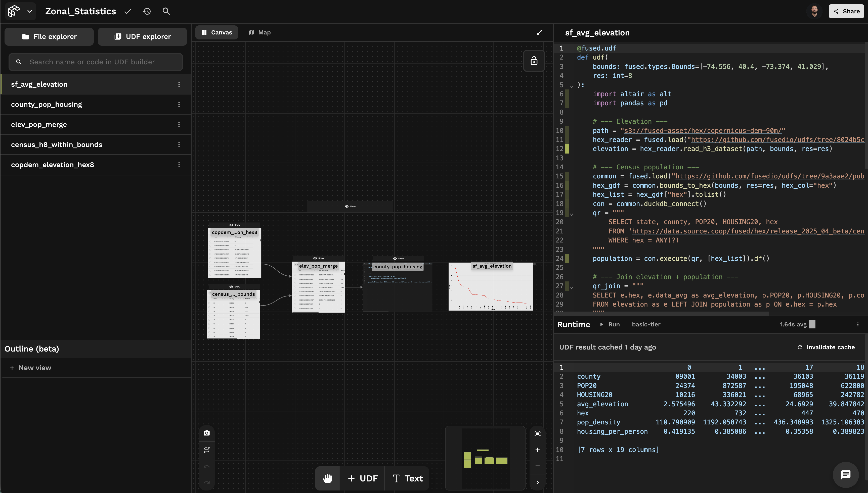Lock the canvas using the padlock icon
868x493 pixels.
point(534,61)
